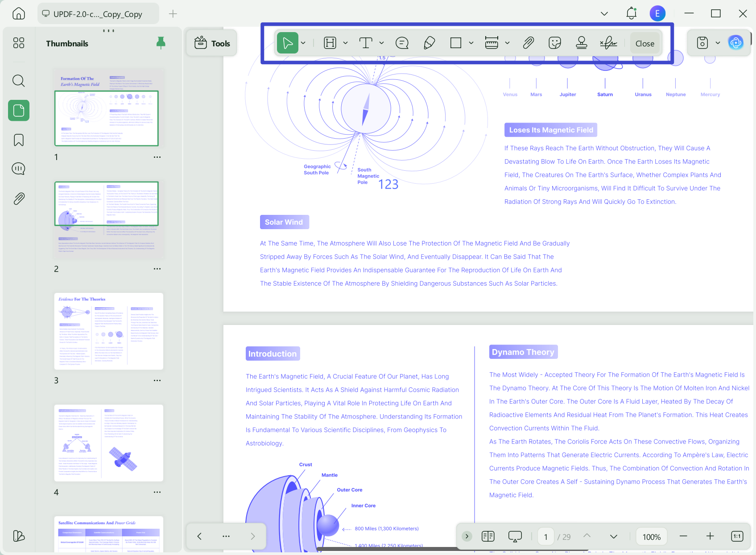The height and width of the screenshot is (555, 756).
Task: Toggle the thumbnails panel pin
Action: tap(161, 43)
